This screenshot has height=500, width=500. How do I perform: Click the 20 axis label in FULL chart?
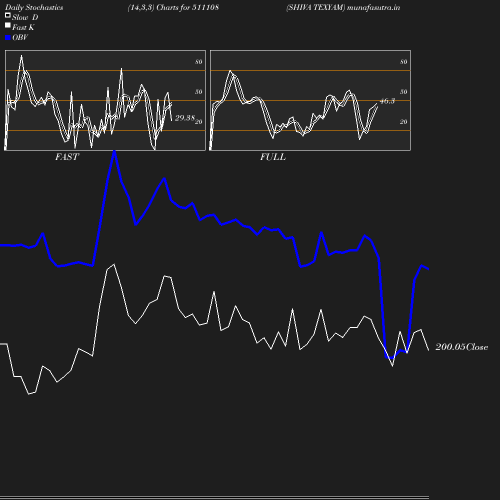pyautogui.click(x=404, y=122)
